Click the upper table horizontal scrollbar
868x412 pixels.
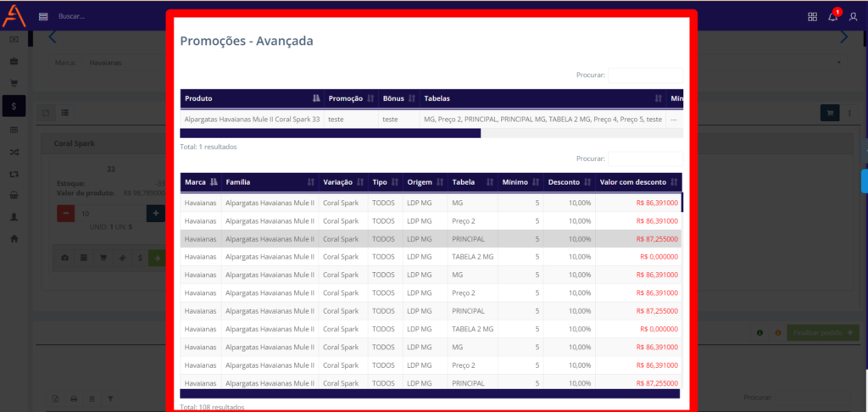tap(331, 133)
